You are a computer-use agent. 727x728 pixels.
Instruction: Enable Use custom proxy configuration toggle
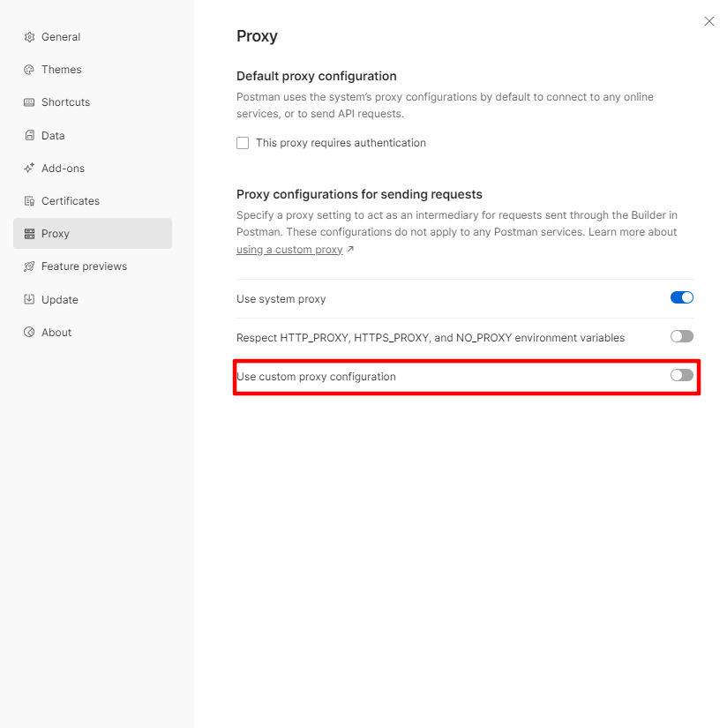coord(682,375)
